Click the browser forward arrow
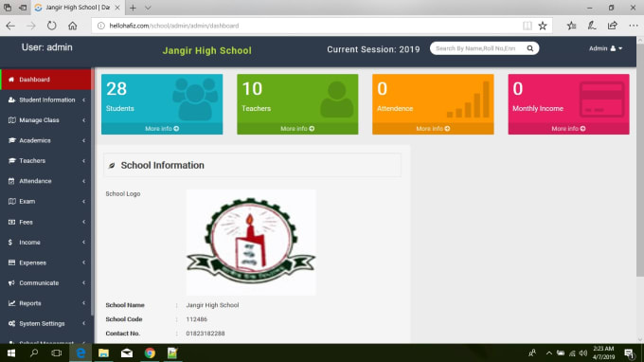This screenshot has height=362, width=644. coord(31,26)
